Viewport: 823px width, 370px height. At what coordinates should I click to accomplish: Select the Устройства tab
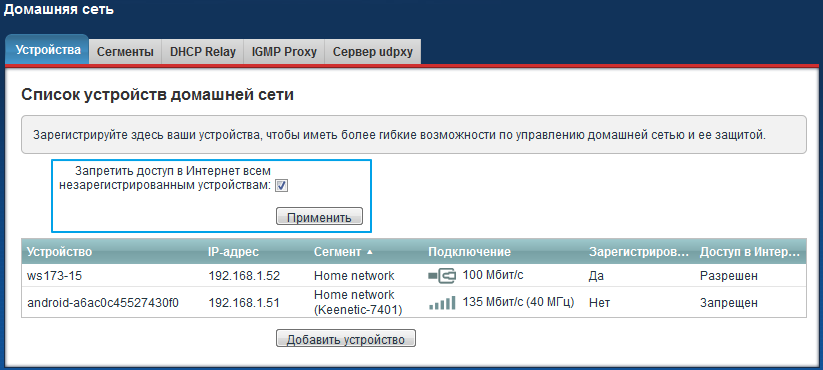(47, 50)
